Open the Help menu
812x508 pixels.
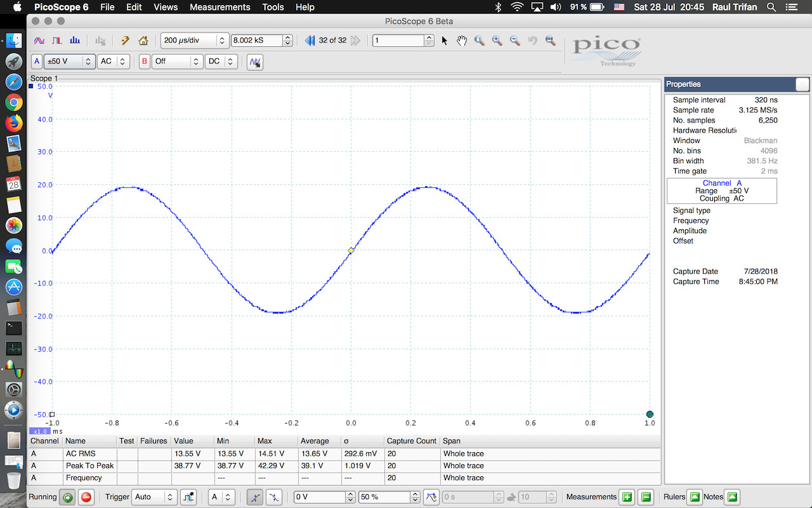(x=305, y=7)
